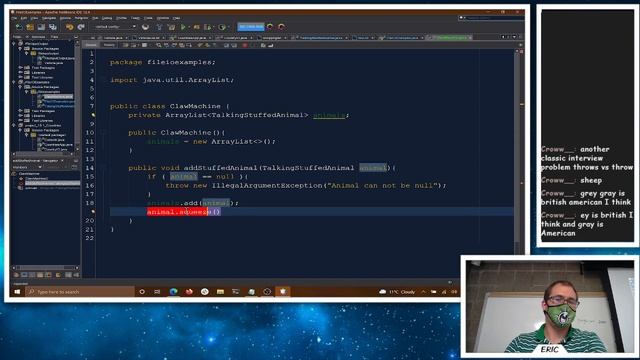Open the Navigate menu
This screenshot has height=360, width=640.
pyautogui.click(x=49, y=18)
